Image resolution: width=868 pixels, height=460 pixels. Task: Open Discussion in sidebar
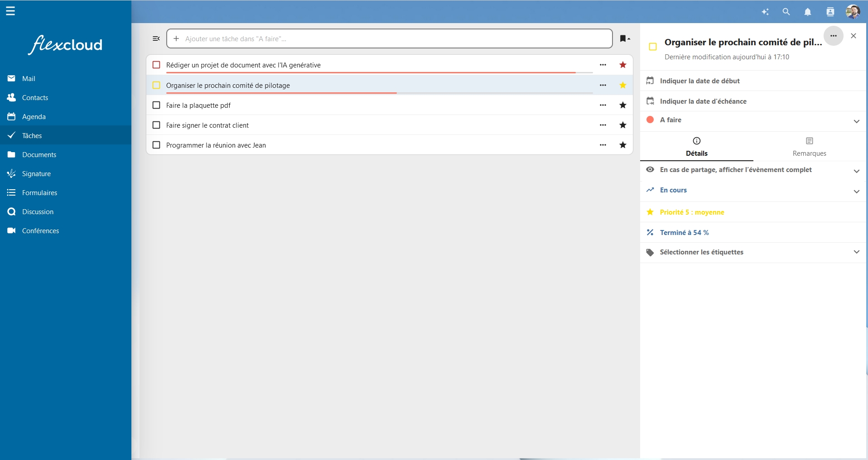[66, 211]
